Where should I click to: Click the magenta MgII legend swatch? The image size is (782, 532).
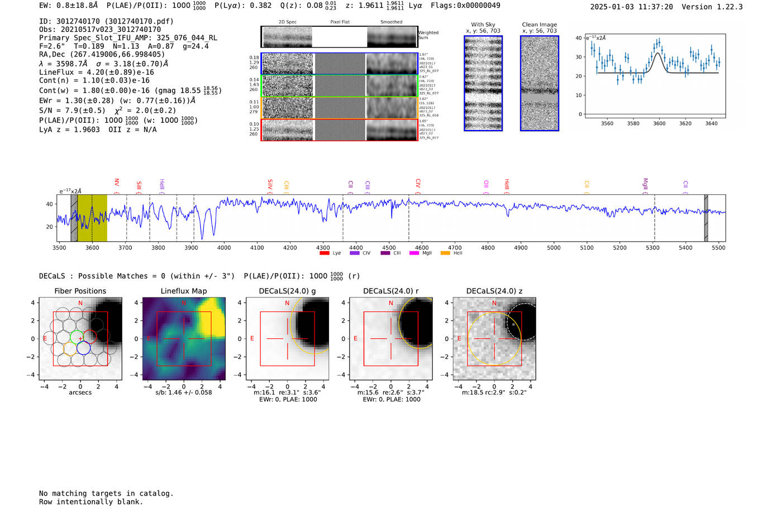(x=414, y=253)
